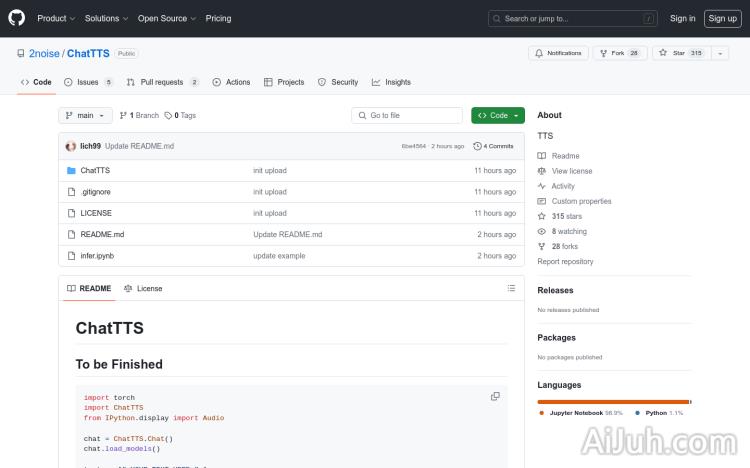The width and height of the screenshot is (750, 468).
Task: Click the Jupyter Notebook language bar
Action: pos(612,401)
